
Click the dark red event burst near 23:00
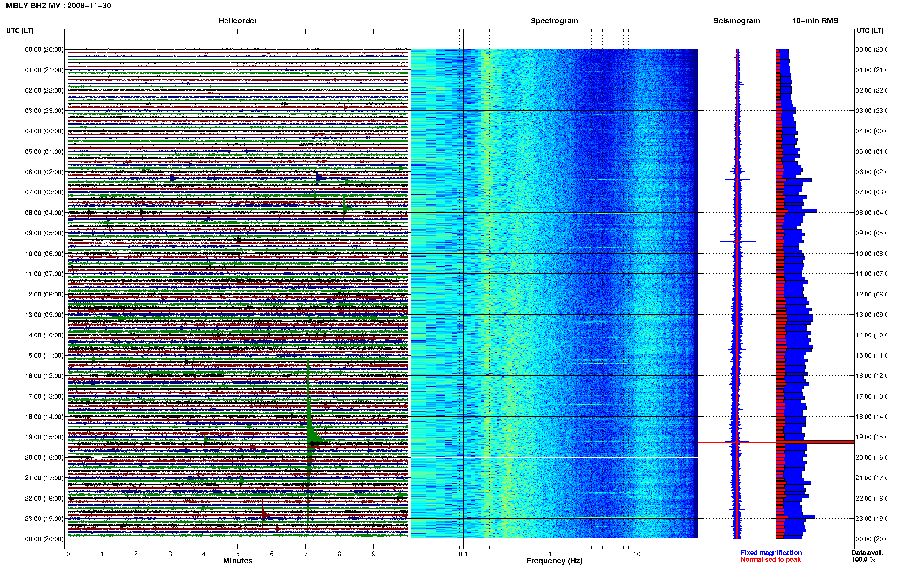coord(264,514)
